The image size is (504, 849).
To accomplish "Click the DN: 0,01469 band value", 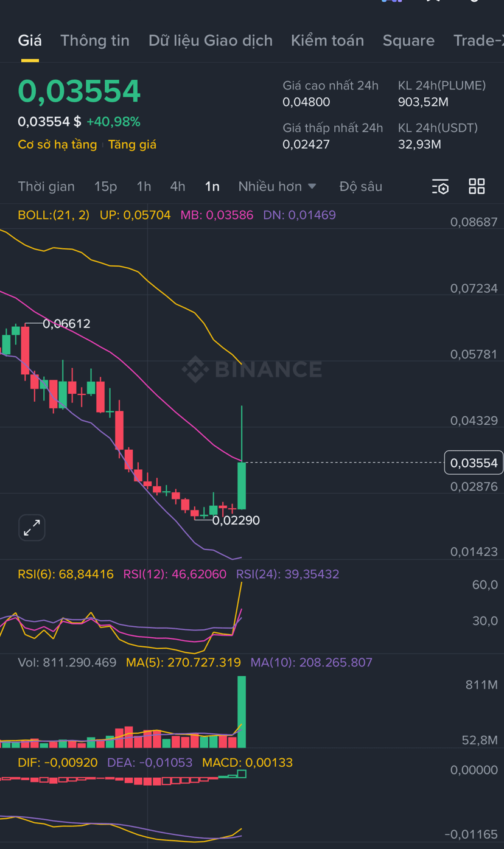I will tap(299, 215).
